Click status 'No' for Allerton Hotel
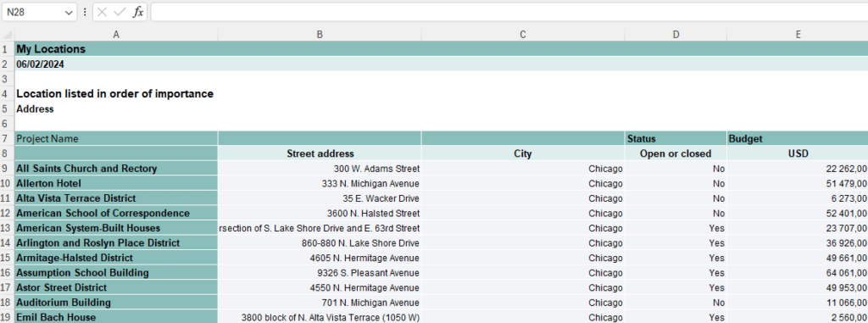The height and width of the screenshot is (323, 868). (676, 183)
